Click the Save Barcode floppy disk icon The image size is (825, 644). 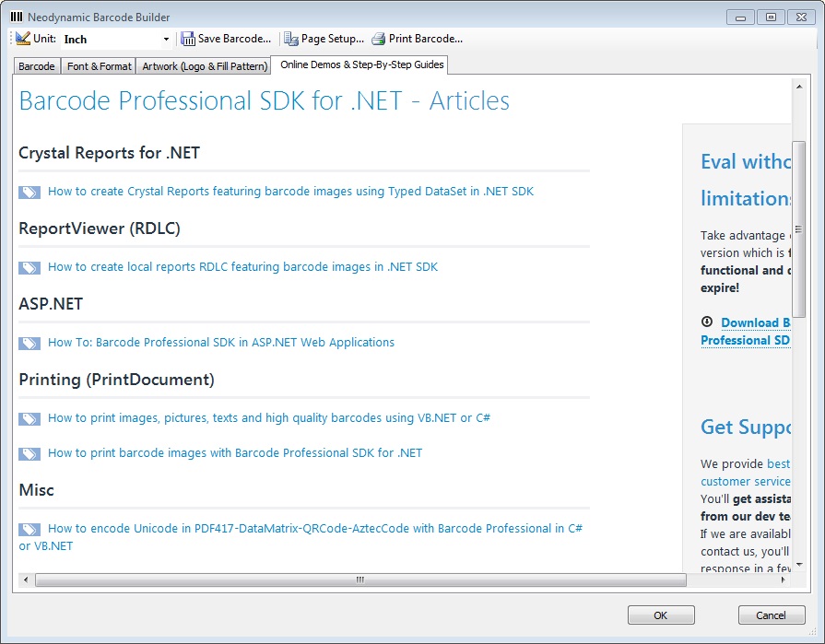[x=188, y=39]
